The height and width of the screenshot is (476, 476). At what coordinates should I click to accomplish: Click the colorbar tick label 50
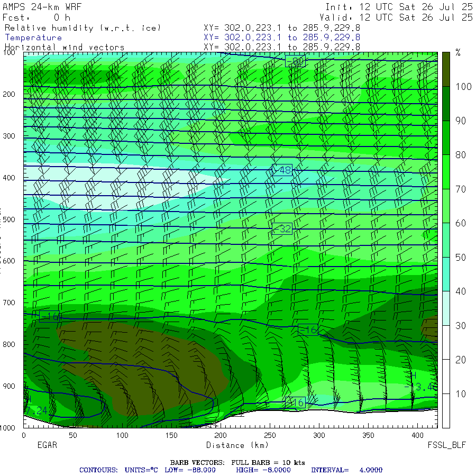tap(461, 258)
